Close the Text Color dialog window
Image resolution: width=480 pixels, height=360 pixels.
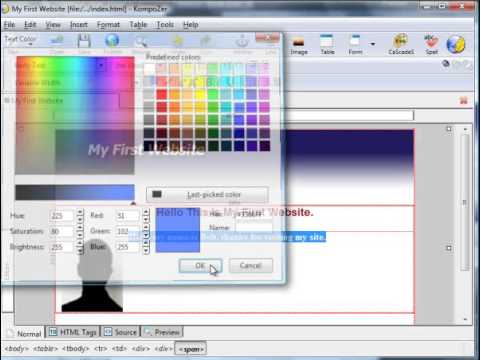(268, 38)
